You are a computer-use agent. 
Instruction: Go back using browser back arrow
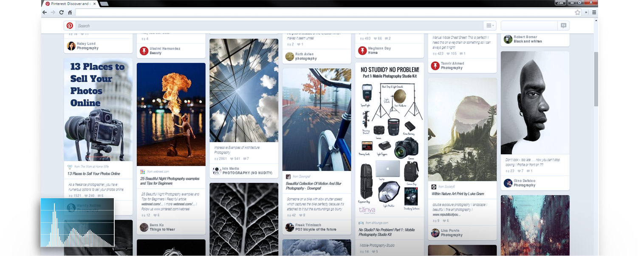coord(45,12)
